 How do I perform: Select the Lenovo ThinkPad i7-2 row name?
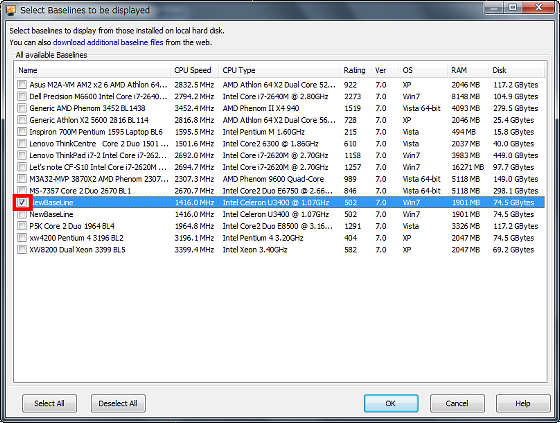tap(98, 155)
